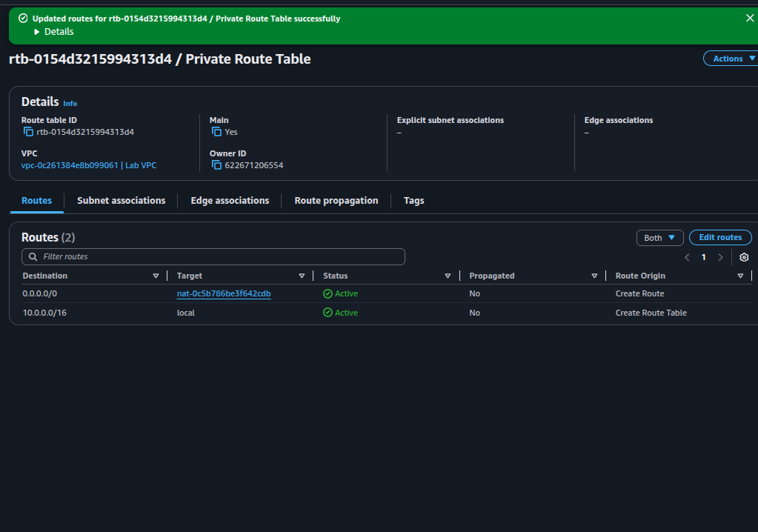Open the nat-0c5b786be3f642cdb target link

tap(224, 293)
